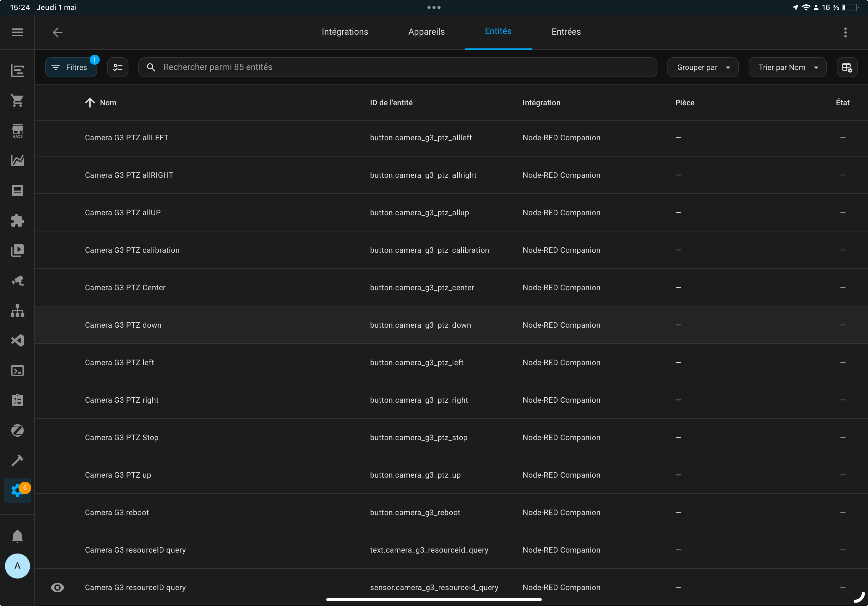Image resolution: width=868 pixels, height=606 pixels.
Task: Open Visual Studio Code from sidebar
Action: point(17,340)
